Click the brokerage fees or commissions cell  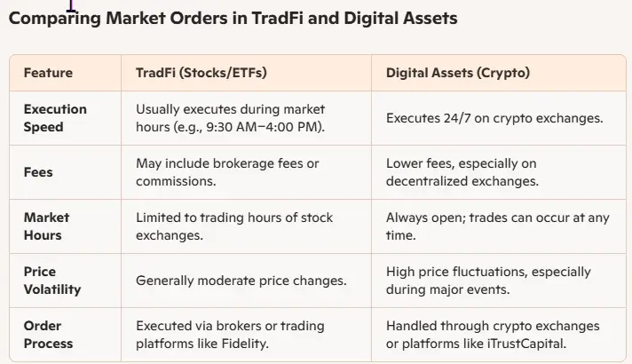[x=227, y=172]
